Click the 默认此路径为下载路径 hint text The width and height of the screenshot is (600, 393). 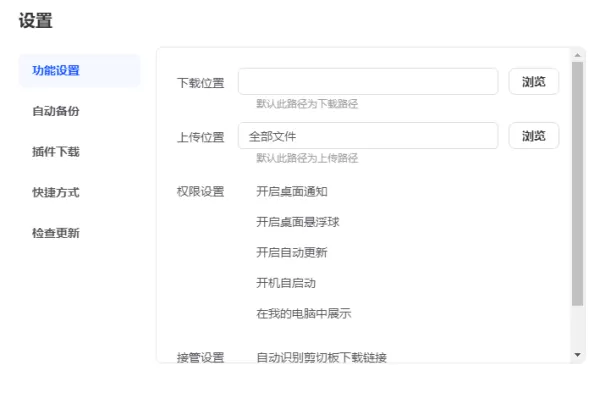[307, 104]
